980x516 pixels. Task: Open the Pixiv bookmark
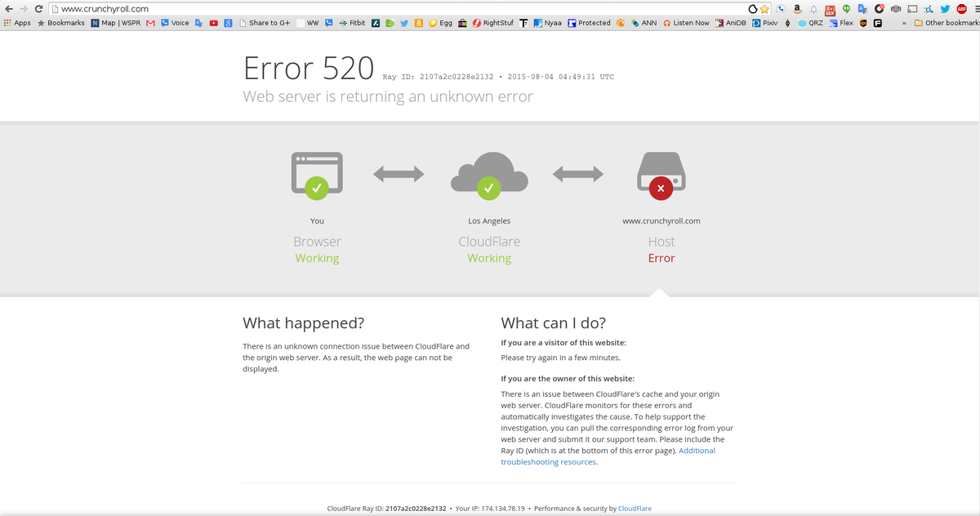(x=764, y=23)
